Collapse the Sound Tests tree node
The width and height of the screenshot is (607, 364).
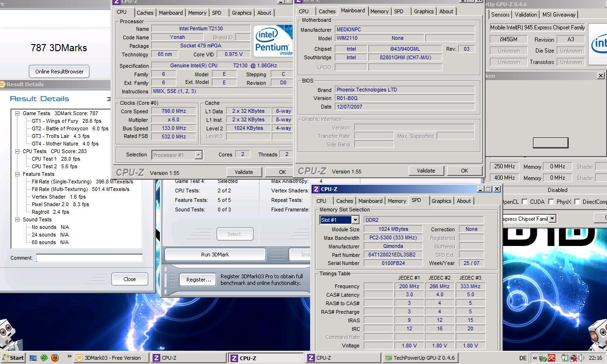17,219
